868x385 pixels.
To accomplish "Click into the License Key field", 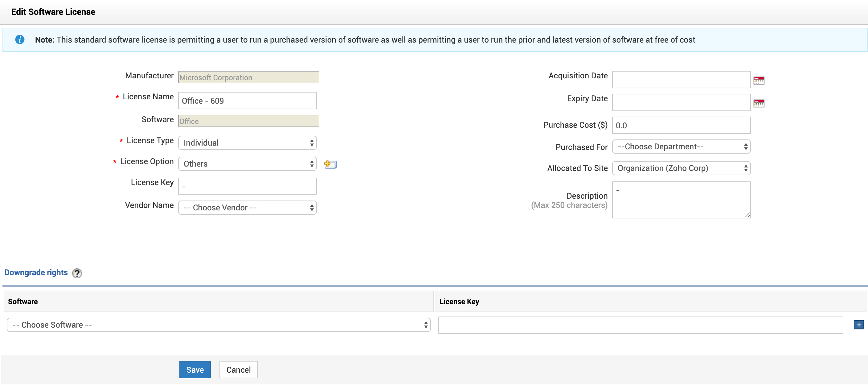I will [x=247, y=186].
